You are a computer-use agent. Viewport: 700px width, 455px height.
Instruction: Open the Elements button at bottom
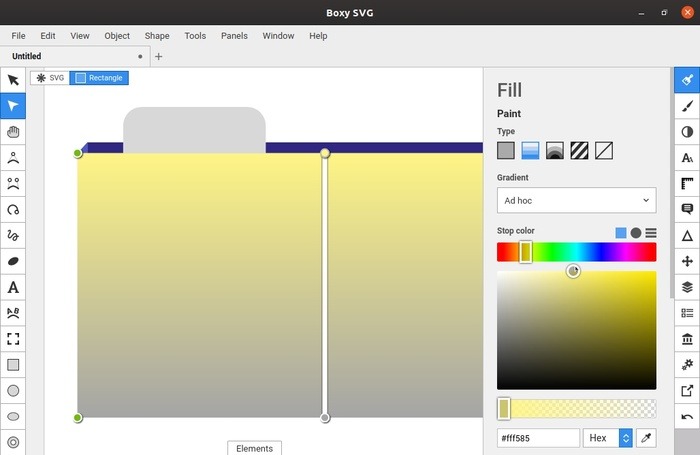pyautogui.click(x=254, y=448)
